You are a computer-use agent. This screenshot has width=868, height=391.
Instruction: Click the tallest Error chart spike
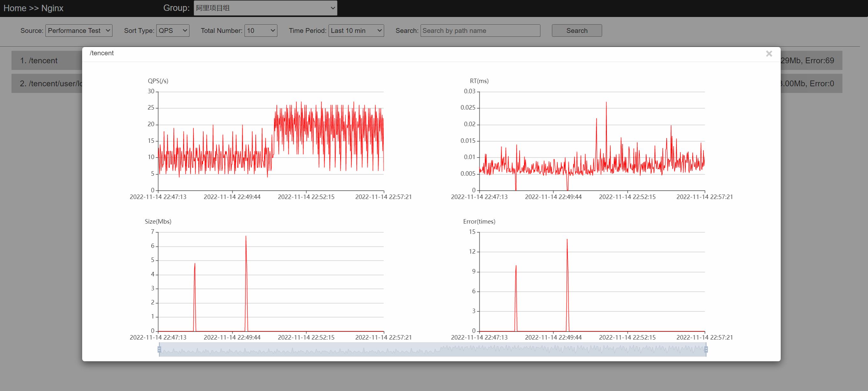(567, 240)
